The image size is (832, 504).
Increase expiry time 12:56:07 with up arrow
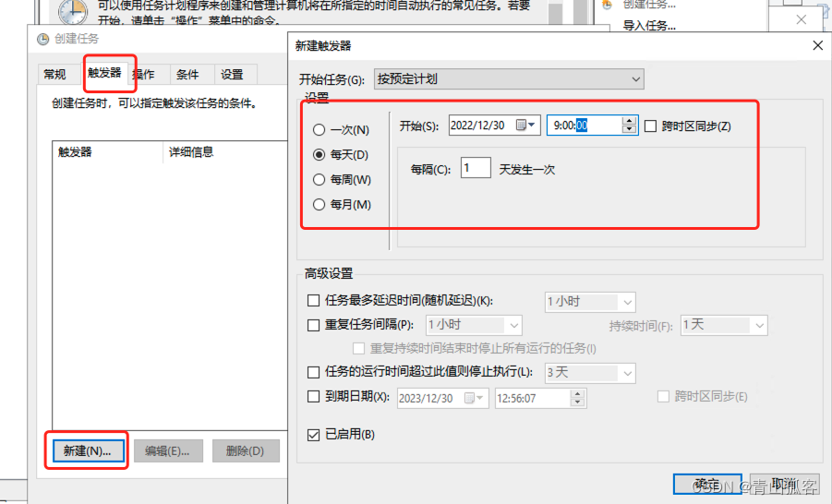[x=578, y=393]
